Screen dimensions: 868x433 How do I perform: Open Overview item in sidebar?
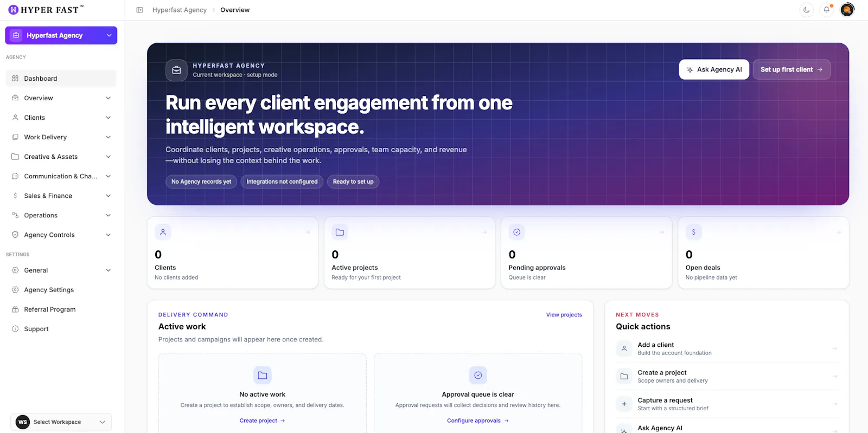coord(61,98)
